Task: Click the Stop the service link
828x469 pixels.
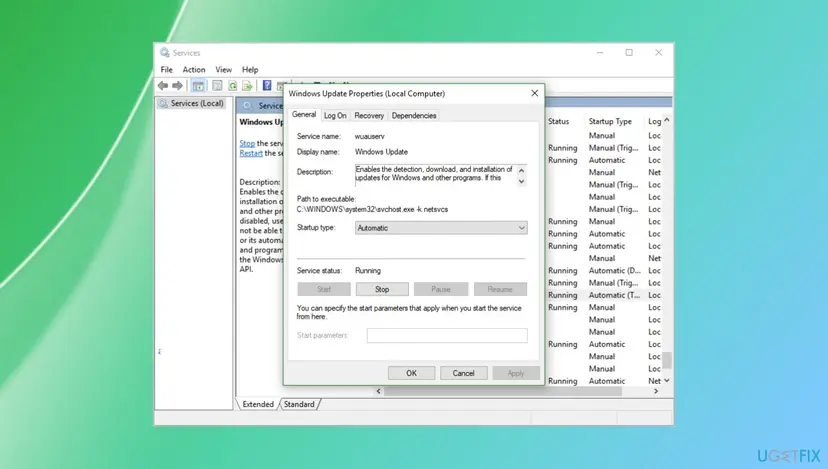Action: [247, 143]
